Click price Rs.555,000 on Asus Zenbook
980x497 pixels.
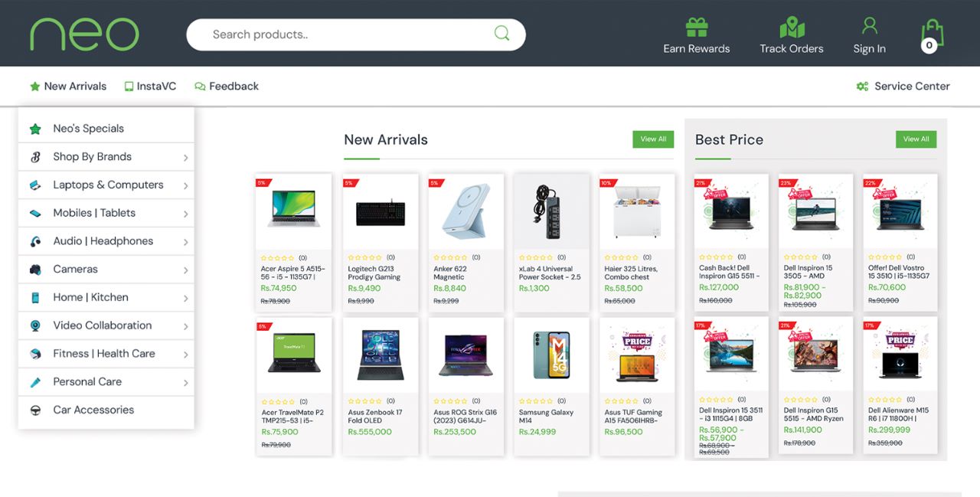coord(370,432)
